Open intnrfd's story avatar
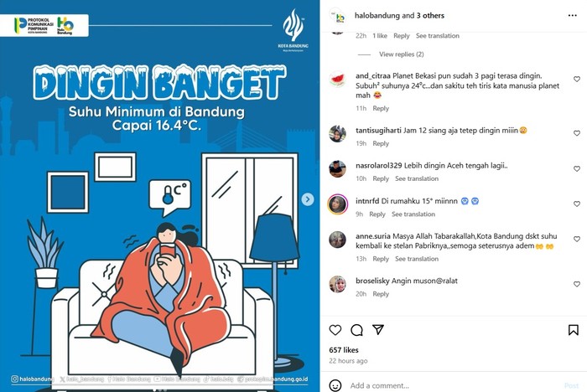Viewport: 587px width, 392px height. pyautogui.click(x=337, y=204)
